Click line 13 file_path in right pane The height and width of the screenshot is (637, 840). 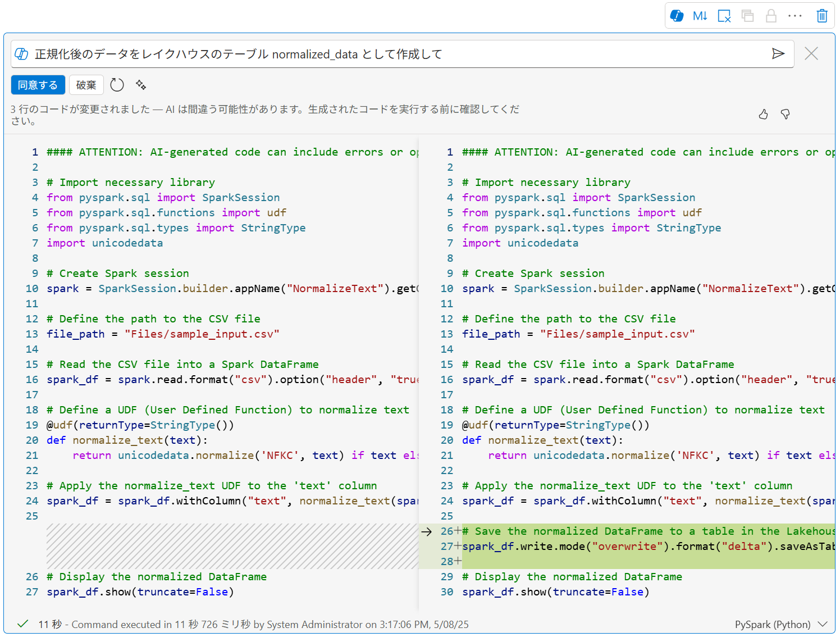578,334
